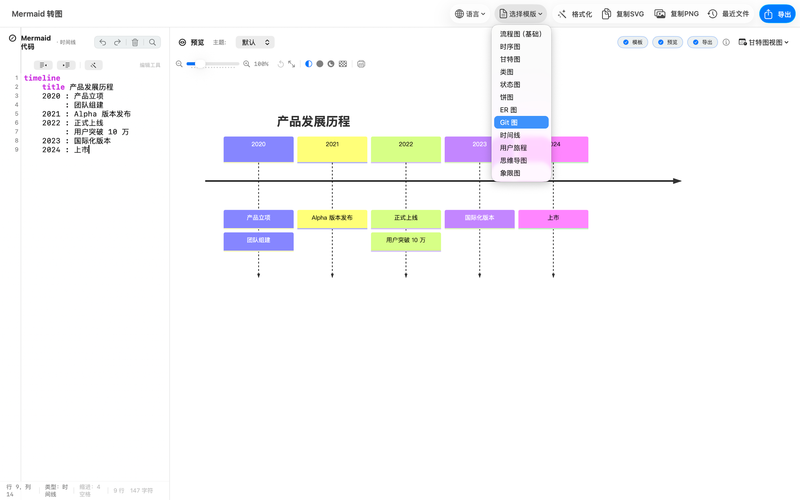Choose 思维导图 template
This screenshot has width=800, height=500.
point(521,160)
